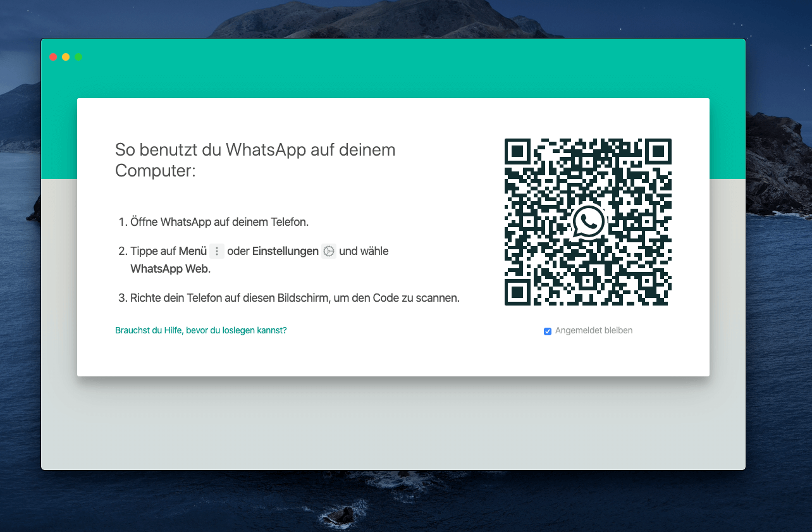Click the WhatsApp QR code image
This screenshot has height=532, width=812.
tap(588, 222)
